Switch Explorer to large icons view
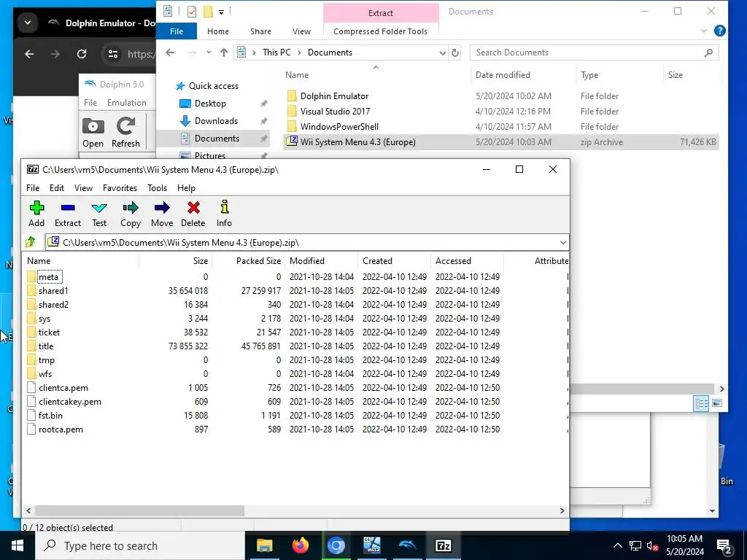This screenshot has height=560, width=747. click(717, 403)
